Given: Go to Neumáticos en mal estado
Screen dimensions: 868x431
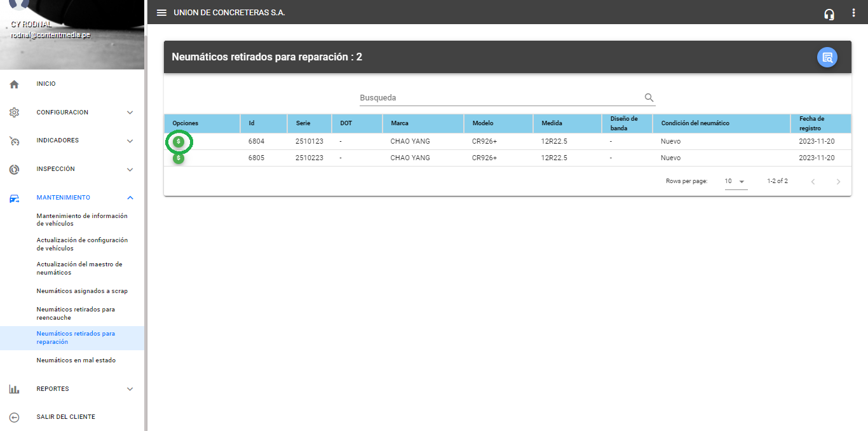Looking at the screenshot, I should 76,360.
